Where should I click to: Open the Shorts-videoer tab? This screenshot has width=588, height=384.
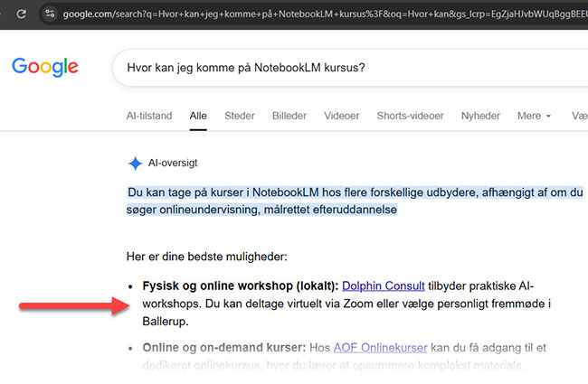(411, 116)
